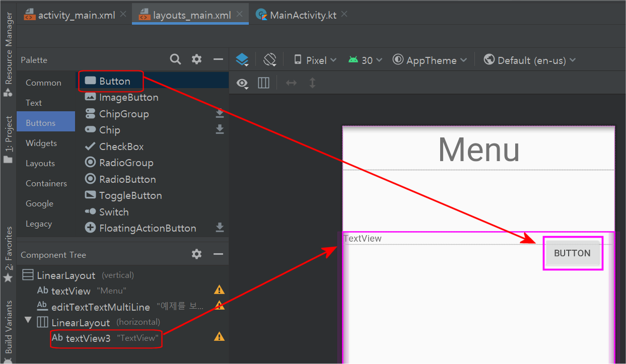The image size is (626, 364).
Task: Select the TextView label on design canvas
Action: [363, 239]
